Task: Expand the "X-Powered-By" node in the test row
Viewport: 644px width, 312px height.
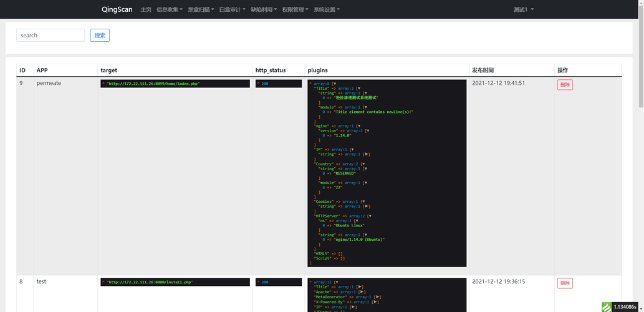Action: pos(376,301)
